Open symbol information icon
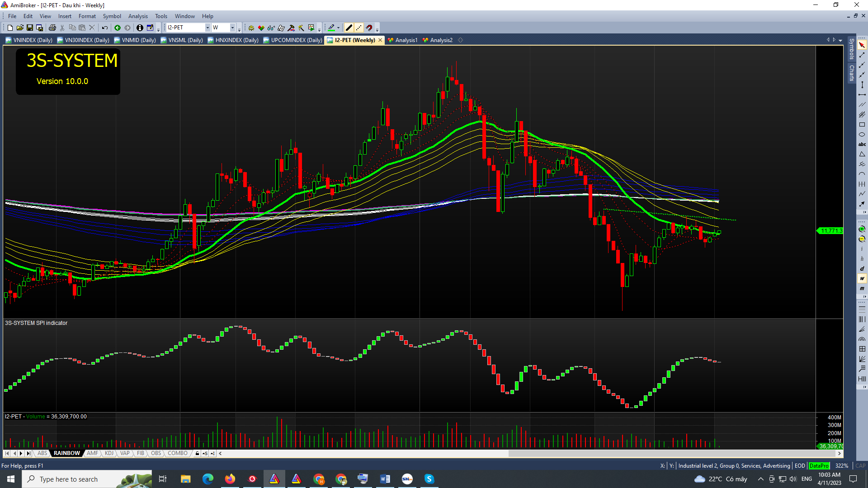The width and height of the screenshot is (868, 488). coord(140,28)
